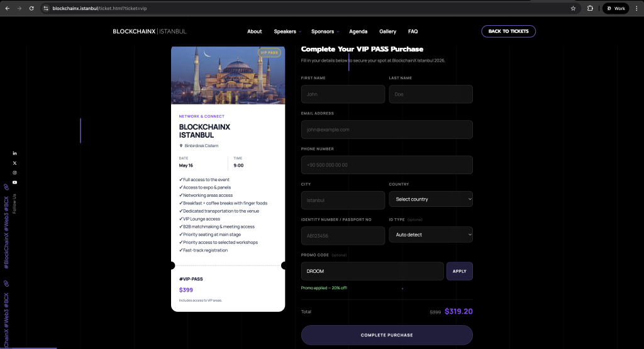
Task: Focus the Email Address field
Action: (387, 130)
